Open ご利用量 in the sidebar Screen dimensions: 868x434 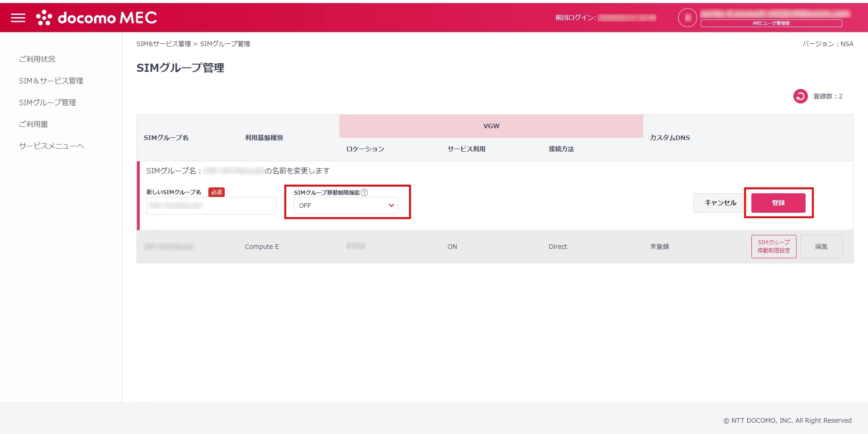pos(33,124)
